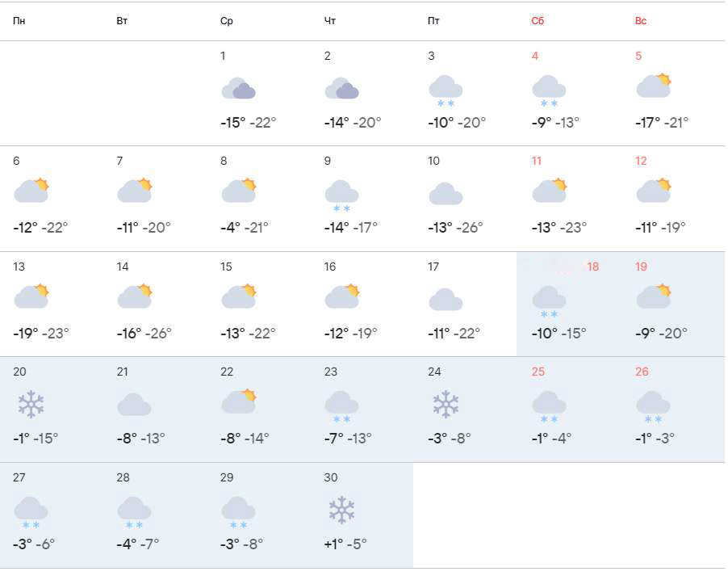Open the forecast for date 28
The width and height of the screenshot is (728, 584).
[x=123, y=477]
